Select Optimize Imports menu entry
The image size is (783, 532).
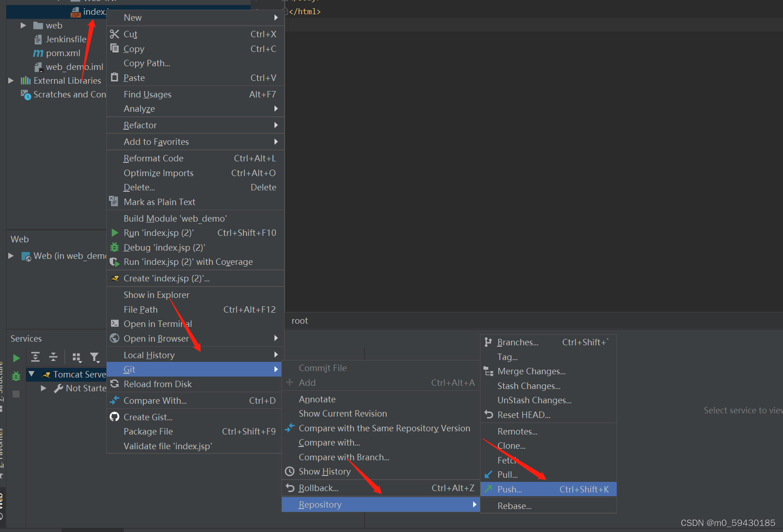[195, 173]
